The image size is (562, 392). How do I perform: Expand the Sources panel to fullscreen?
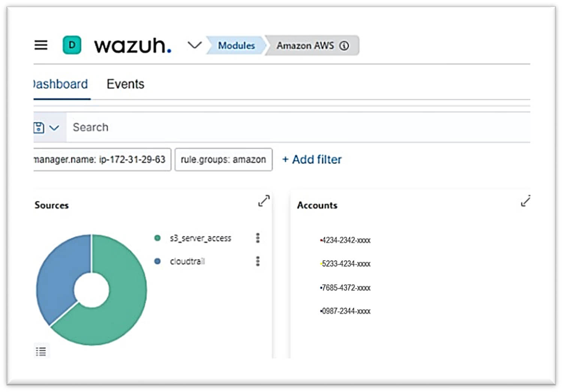tap(264, 201)
